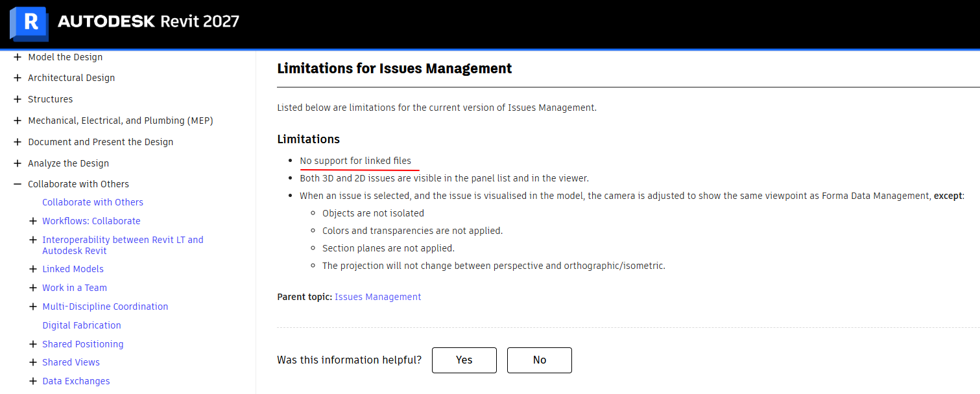Expand the Analyze the Design section
Screen dimensions: 980x394
point(18,163)
